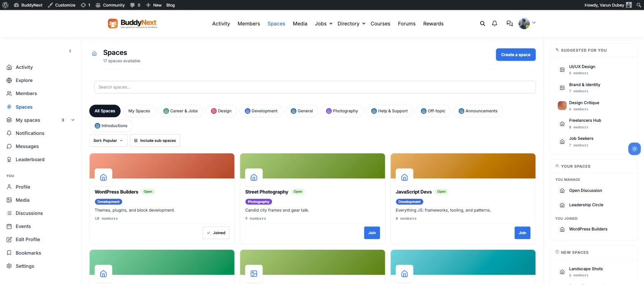Image resolution: width=644 pixels, height=285 pixels.
Task: Open the Sort: Popular dropdown
Action: [108, 141]
